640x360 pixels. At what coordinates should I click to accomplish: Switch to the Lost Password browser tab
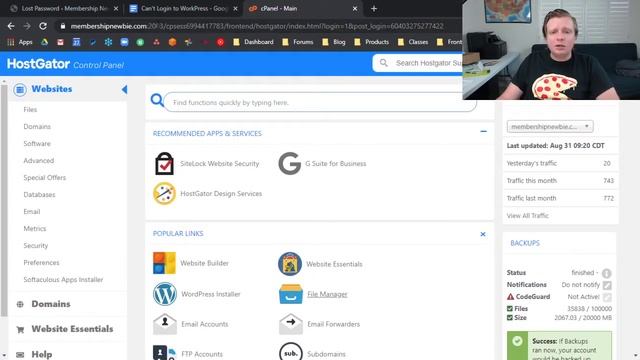[x=64, y=9]
